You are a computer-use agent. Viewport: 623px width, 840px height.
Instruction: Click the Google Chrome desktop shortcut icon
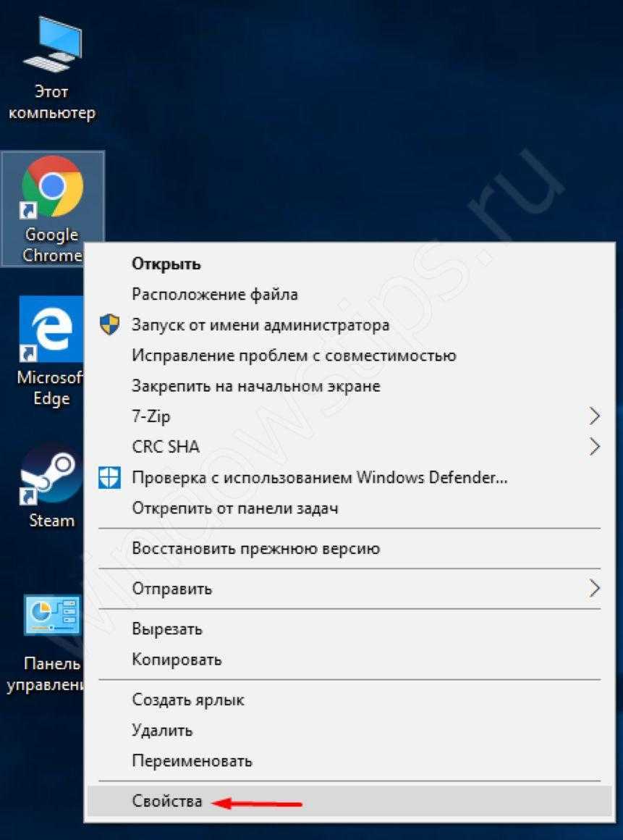pos(52,187)
